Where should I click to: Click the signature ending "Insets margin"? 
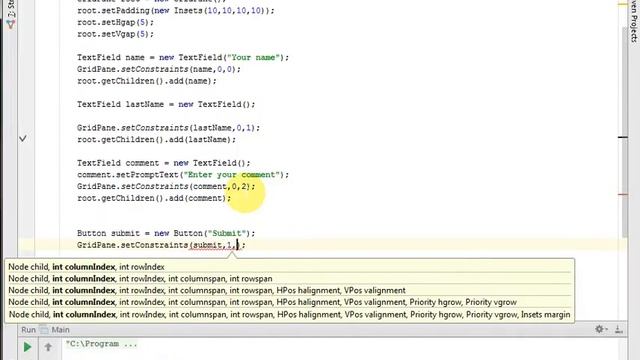[289, 314]
